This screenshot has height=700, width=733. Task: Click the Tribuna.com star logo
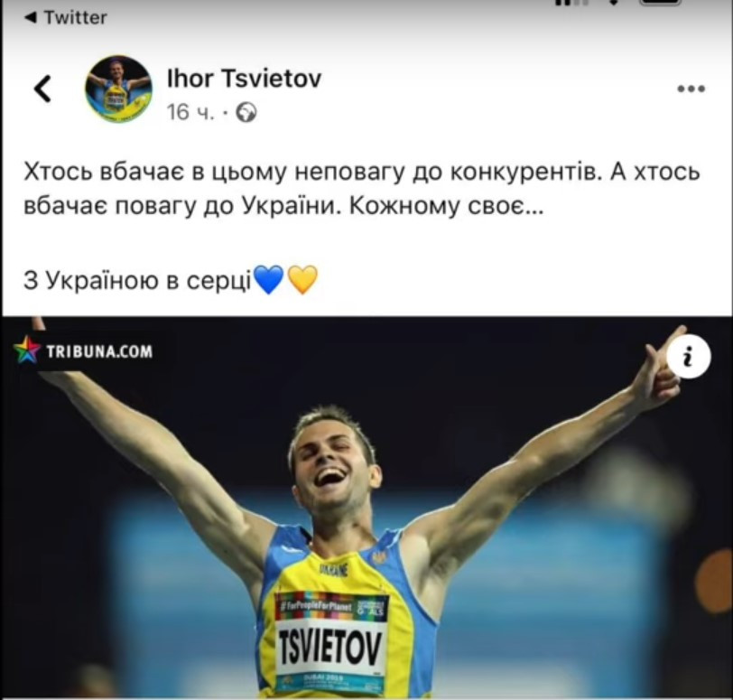[x=27, y=350]
